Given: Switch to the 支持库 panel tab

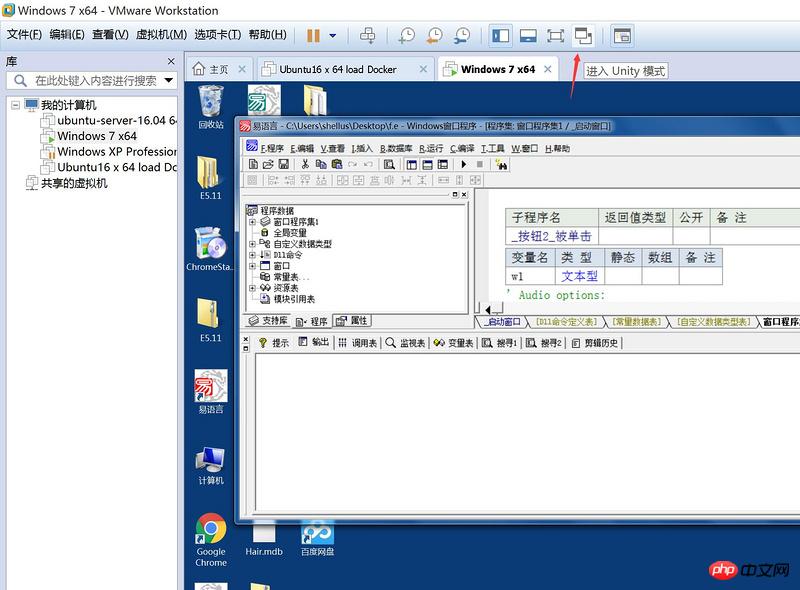Looking at the screenshot, I should click(268, 321).
